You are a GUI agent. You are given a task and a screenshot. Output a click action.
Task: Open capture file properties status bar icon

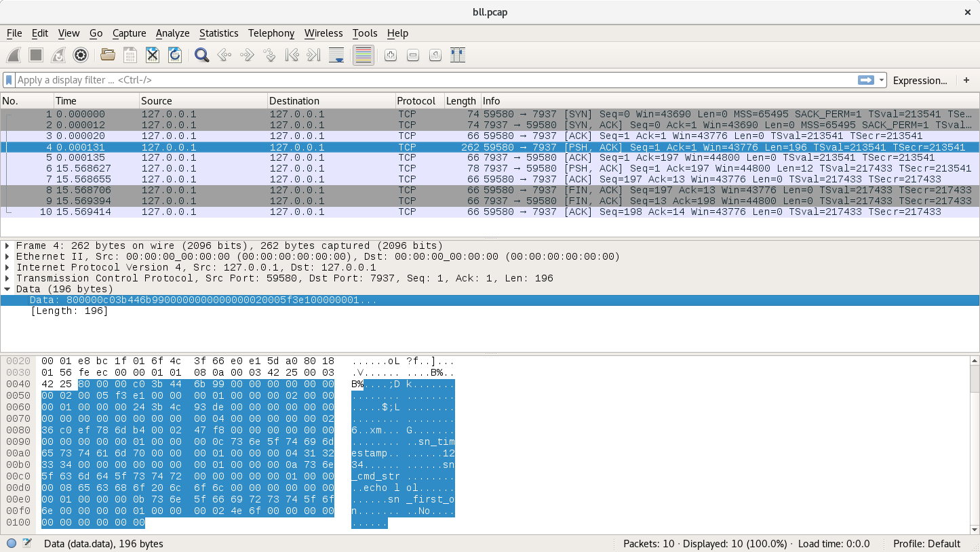click(x=27, y=543)
